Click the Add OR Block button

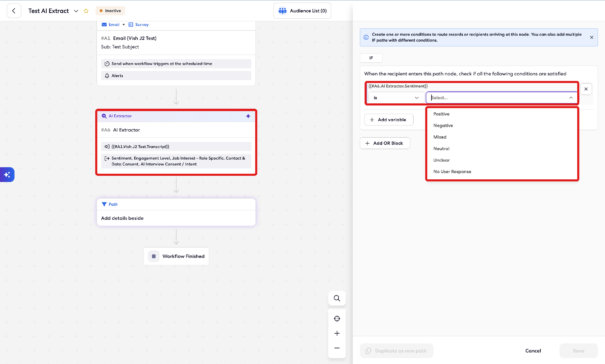tap(385, 143)
